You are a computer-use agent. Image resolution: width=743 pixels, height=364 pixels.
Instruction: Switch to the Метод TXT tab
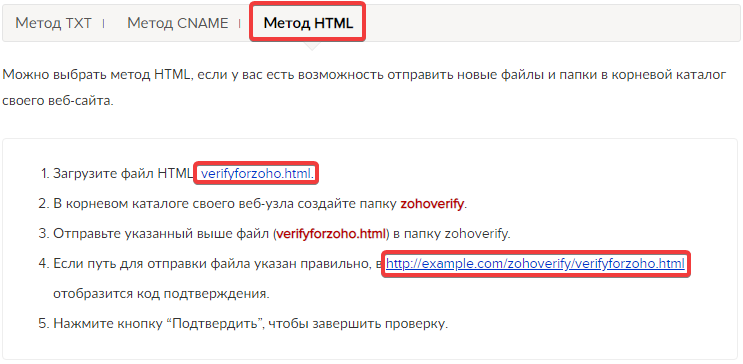pyautogui.click(x=53, y=23)
